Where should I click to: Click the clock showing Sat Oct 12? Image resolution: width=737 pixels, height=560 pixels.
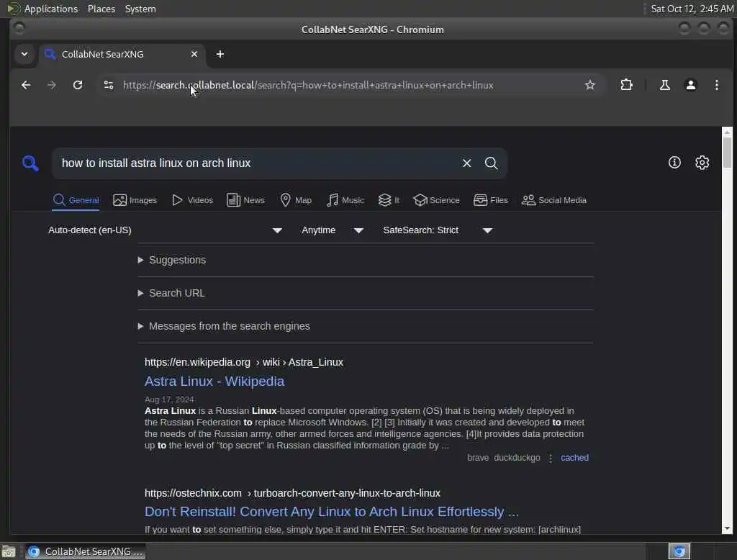pos(692,9)
